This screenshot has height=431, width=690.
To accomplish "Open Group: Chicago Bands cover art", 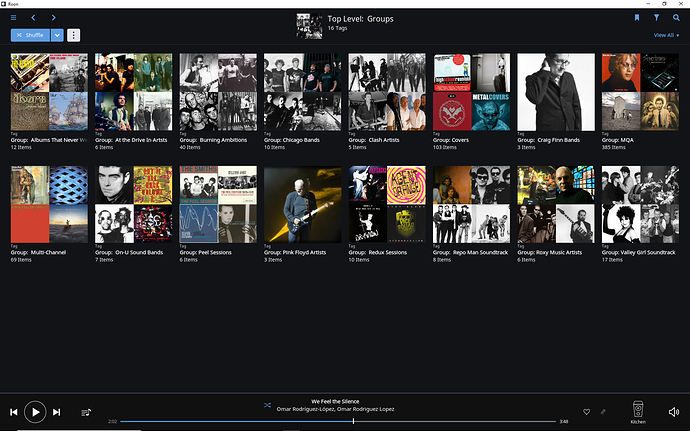I will click(x=303, y=92).
